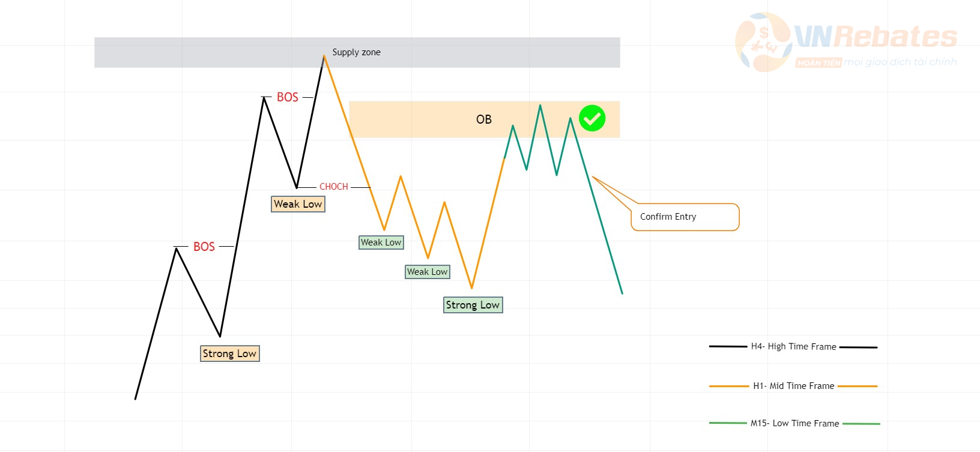Select the CHOCH label
The image size is (980, 452).
tap(334, 187)
